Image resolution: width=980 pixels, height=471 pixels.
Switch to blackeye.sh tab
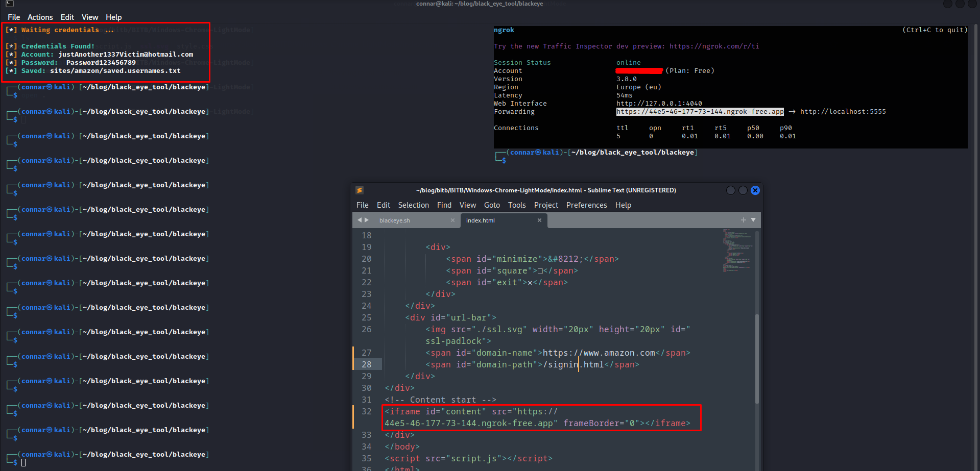395,220
